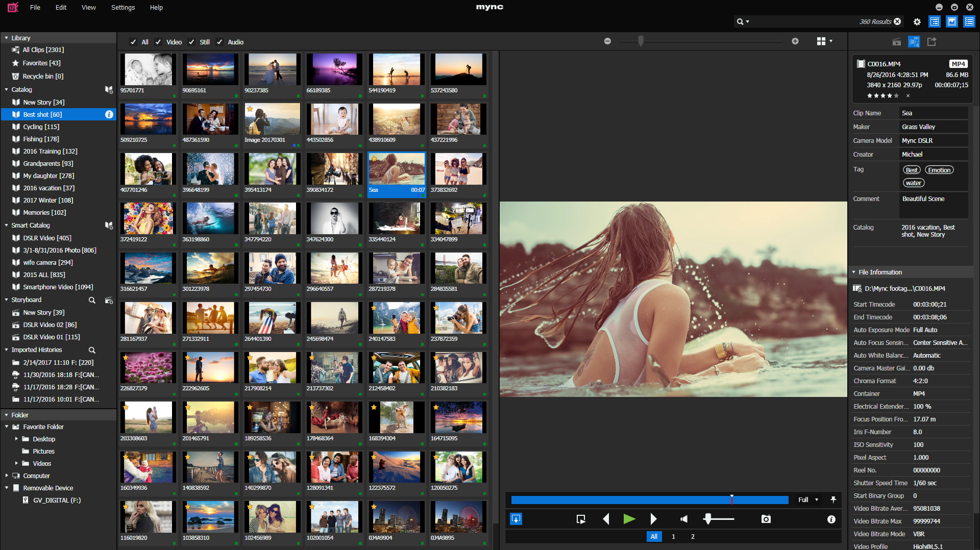
Task: Toggle the Still filter checkbox
Action: (191, 42)
